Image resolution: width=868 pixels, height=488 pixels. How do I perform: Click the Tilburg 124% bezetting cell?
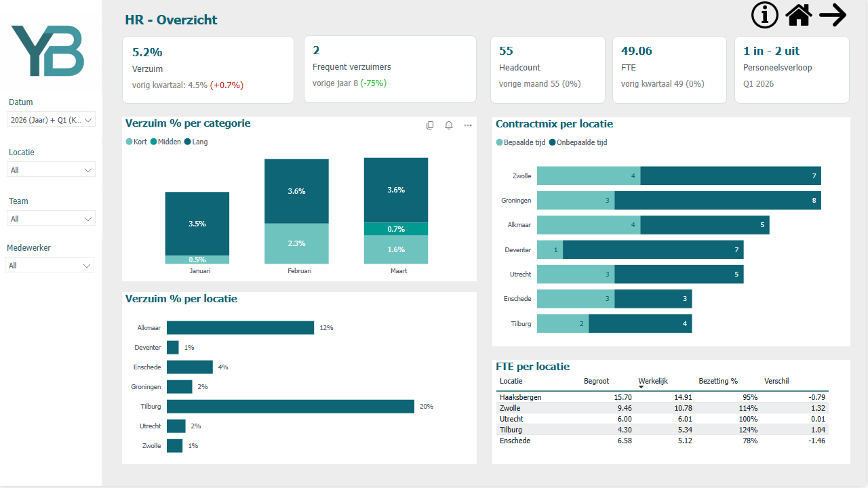(749, 430)
